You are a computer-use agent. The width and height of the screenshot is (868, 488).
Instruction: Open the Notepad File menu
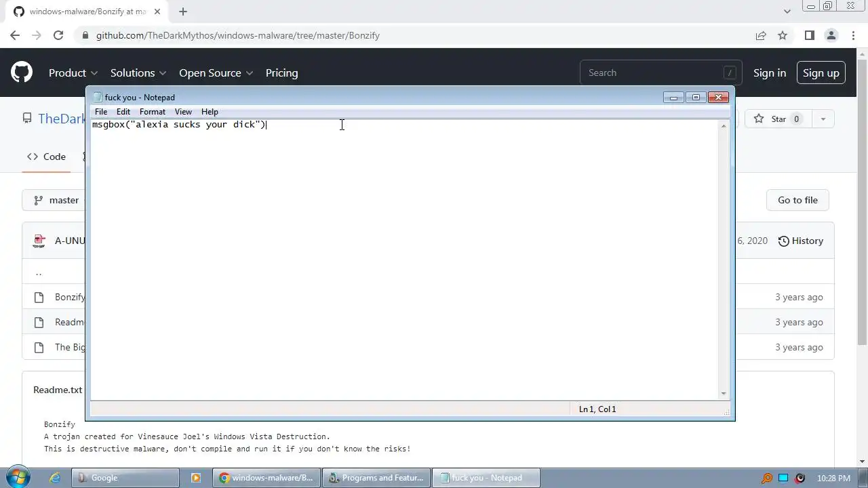(x=100, y=112)
